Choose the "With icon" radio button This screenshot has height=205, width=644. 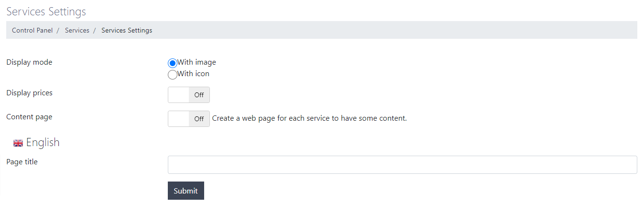[x=173, y=74]
